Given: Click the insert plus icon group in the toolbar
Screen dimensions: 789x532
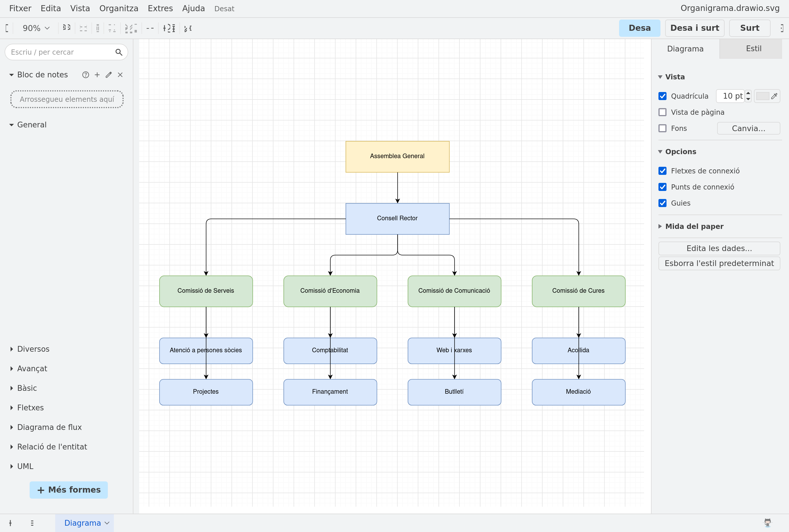Looking at the screenshot, I should click(169, 28).
